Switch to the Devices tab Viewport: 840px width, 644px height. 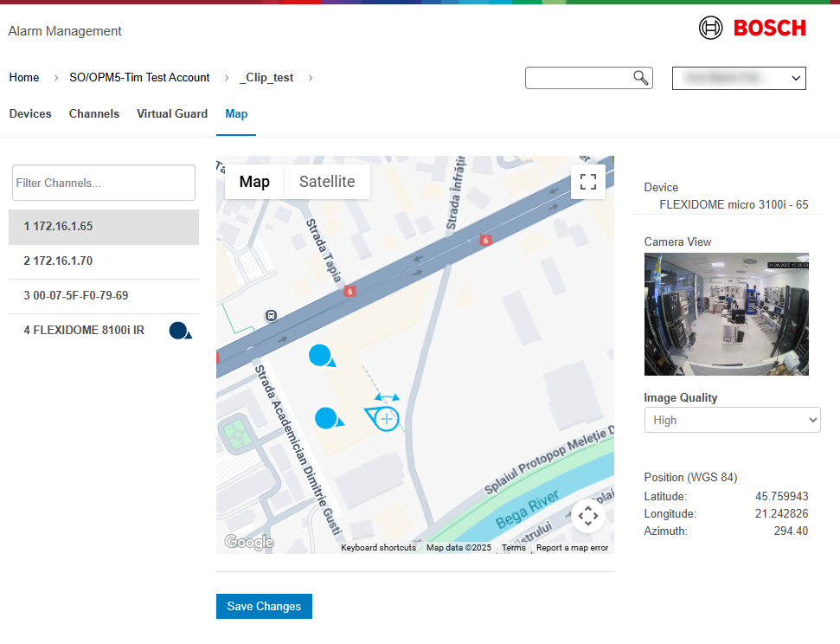30,113
